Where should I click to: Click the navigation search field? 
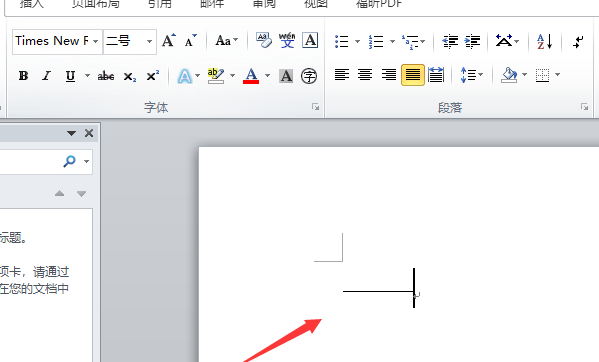(x=31, y=161)
